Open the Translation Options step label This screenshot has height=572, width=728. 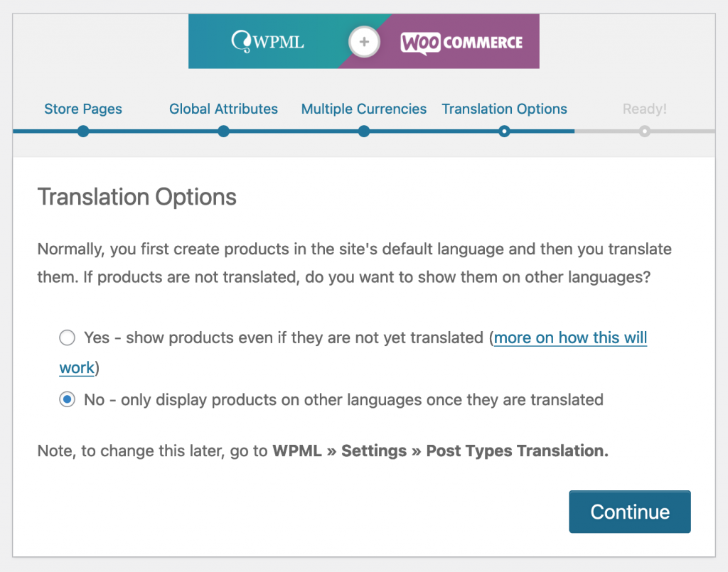pos(504,109)
